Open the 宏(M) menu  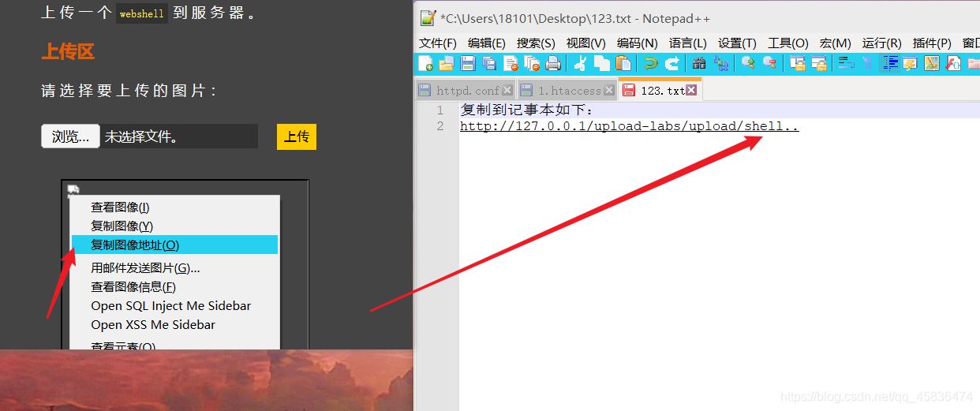point(835,43)
